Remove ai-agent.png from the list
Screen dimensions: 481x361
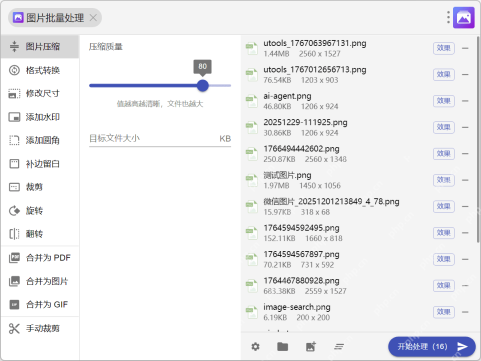pos(465,101)
